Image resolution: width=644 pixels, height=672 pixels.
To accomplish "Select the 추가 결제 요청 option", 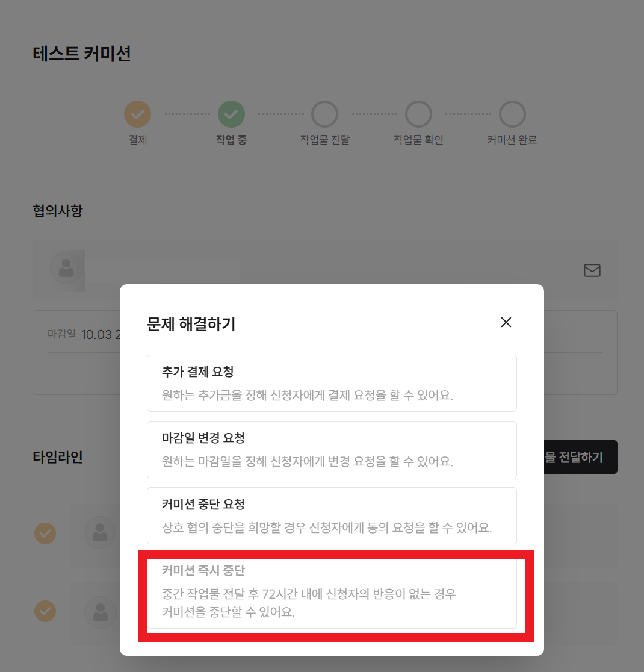I will [x=332, y=383].
